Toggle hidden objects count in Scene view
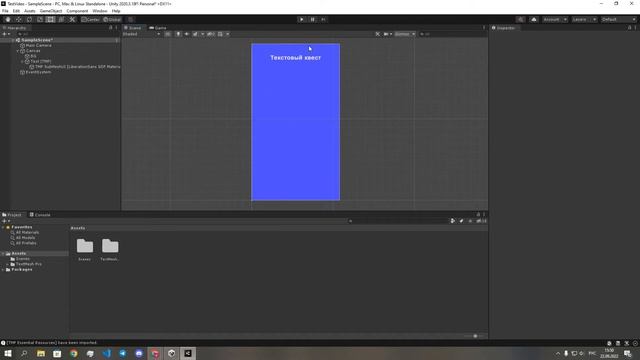The image size is (640, 360). pyautogui.click(x=211, y=34)
